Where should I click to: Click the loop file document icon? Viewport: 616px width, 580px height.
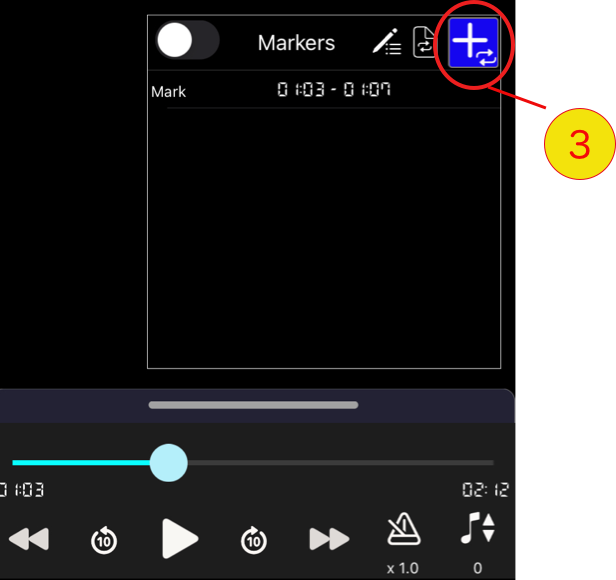pos(424,42)
